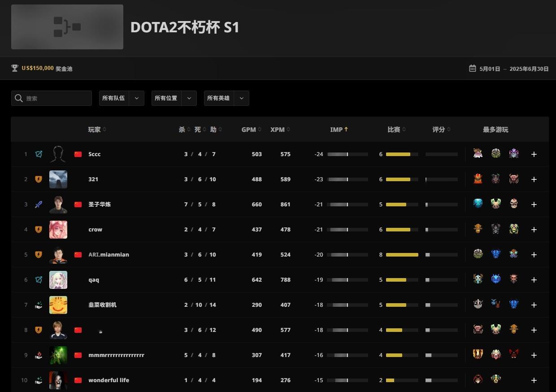Click the trophy prize pool icon
The image size is (556, 392).
click(15, 68)
